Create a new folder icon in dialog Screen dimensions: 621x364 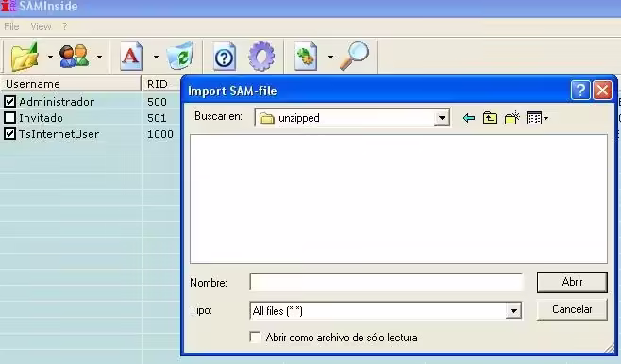pos(512,118)
